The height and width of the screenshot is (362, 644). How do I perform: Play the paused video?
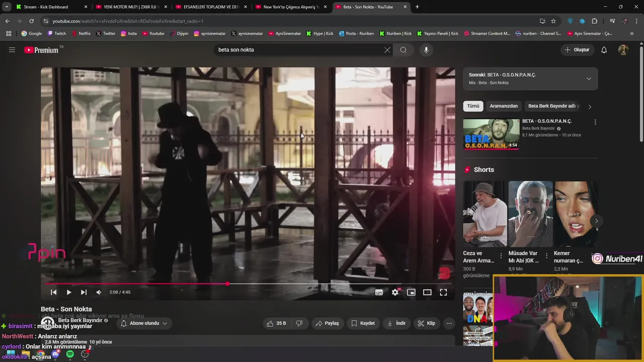point(69,292)
